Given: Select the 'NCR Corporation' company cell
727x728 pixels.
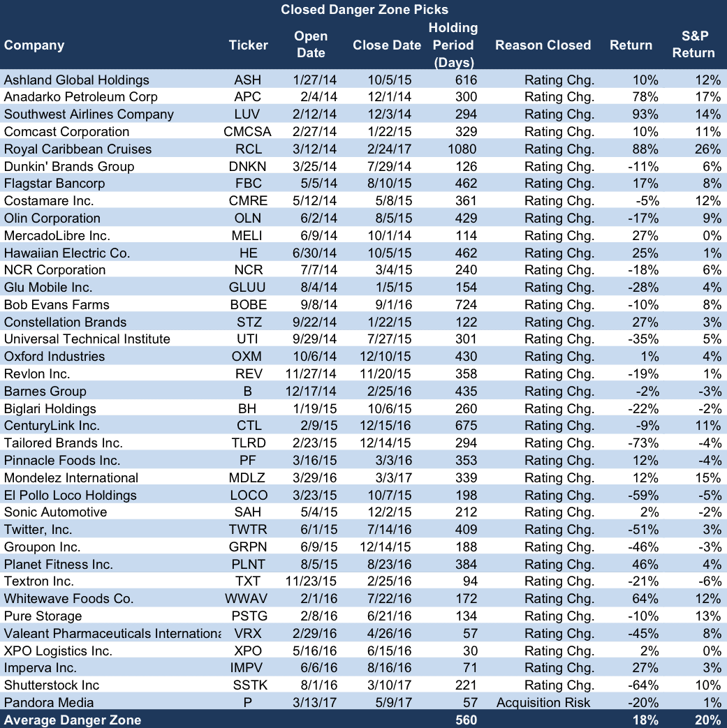Looking at the screenshot, I should point(54,269).
